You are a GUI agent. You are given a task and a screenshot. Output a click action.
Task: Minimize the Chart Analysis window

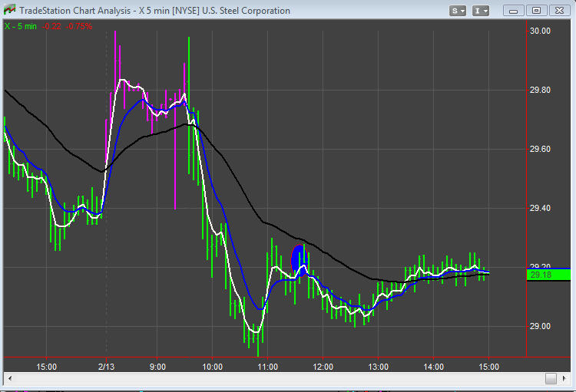[513, 11]
